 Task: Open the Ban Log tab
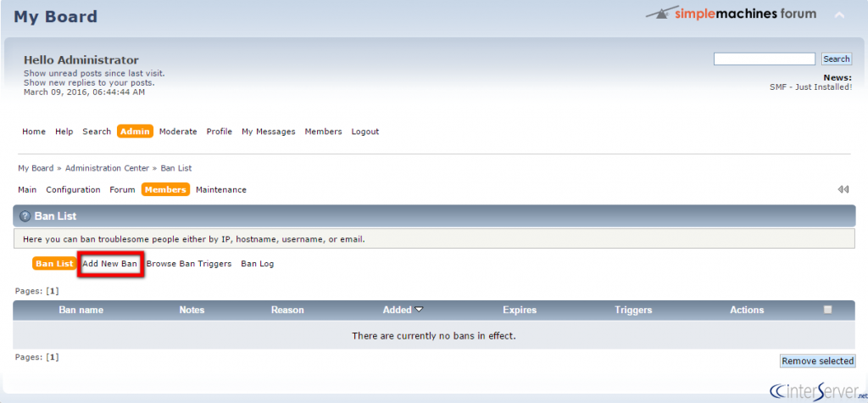(258, 264)
